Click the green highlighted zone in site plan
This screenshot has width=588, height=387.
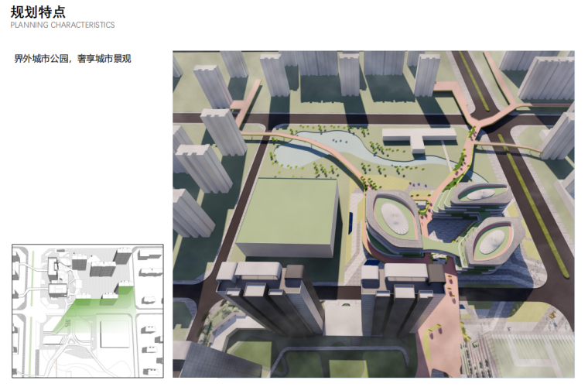pos(107,306)
